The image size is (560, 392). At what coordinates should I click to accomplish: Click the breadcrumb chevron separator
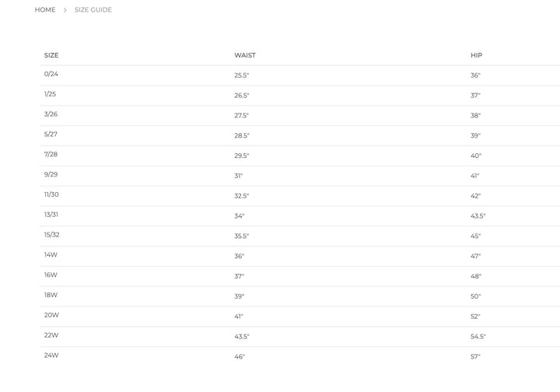click(x=65, y=10)
